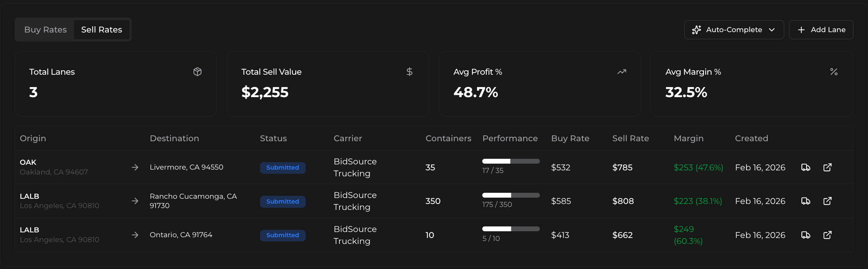Click the dollar icon in Total Sell Value card
Viewport: 868px width, 269px height.
pos(410,71)
